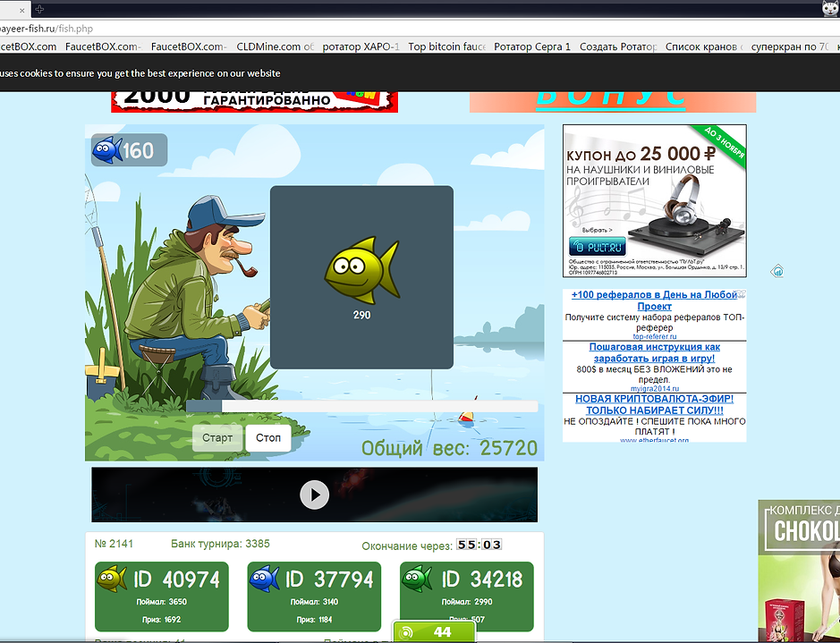
Task: Open the +100 рефералов в День ad link
Action: click(x=655, y=300)
